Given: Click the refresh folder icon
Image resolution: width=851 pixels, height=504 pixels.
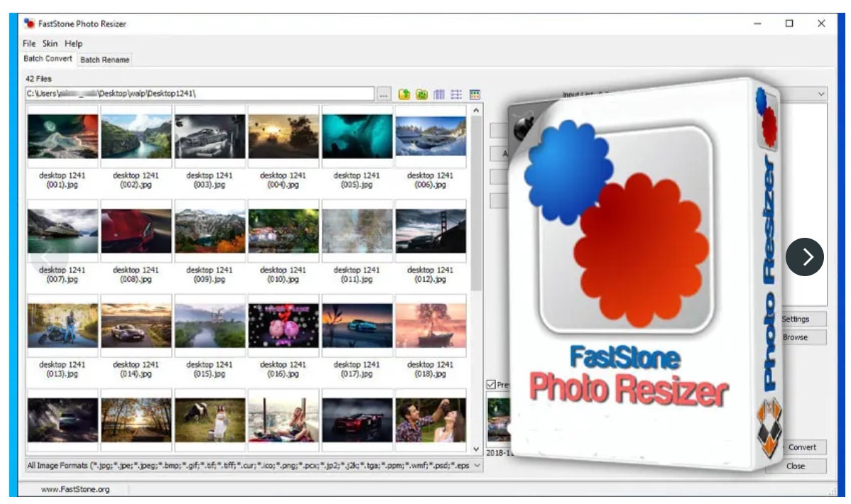Looking at the screenshot, I should click(x=422, y=94).
